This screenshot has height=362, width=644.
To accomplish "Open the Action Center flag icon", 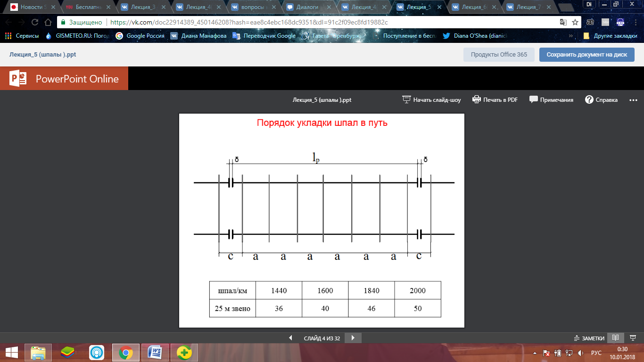I will coord(546,353).
